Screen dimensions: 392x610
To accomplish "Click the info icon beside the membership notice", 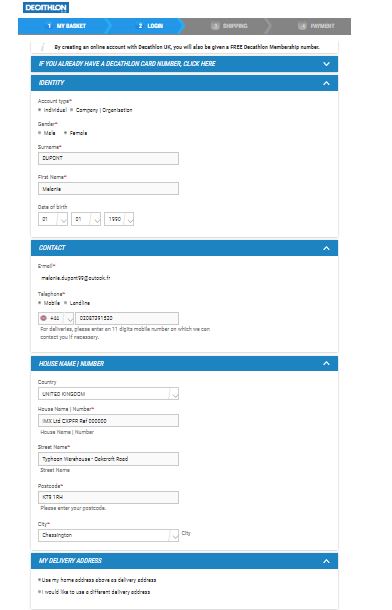I will [43, 47].
